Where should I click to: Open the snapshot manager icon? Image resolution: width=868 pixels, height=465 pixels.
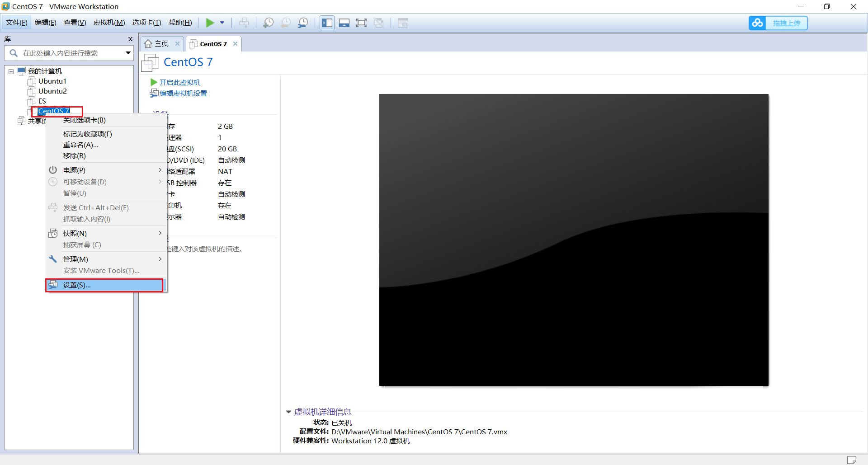click(x=303, y=23)
